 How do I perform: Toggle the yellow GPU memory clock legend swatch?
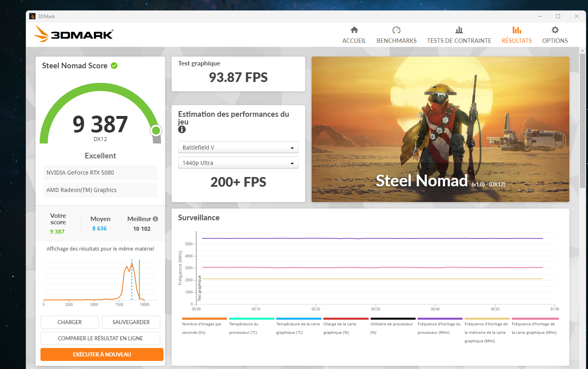(487, 318)
